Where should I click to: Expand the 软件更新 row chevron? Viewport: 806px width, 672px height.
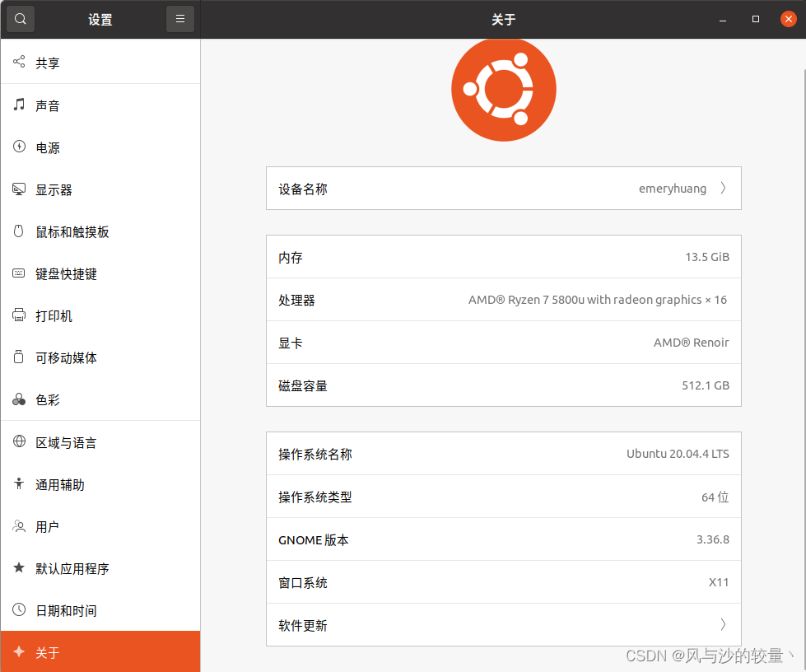tap(723, 624)
